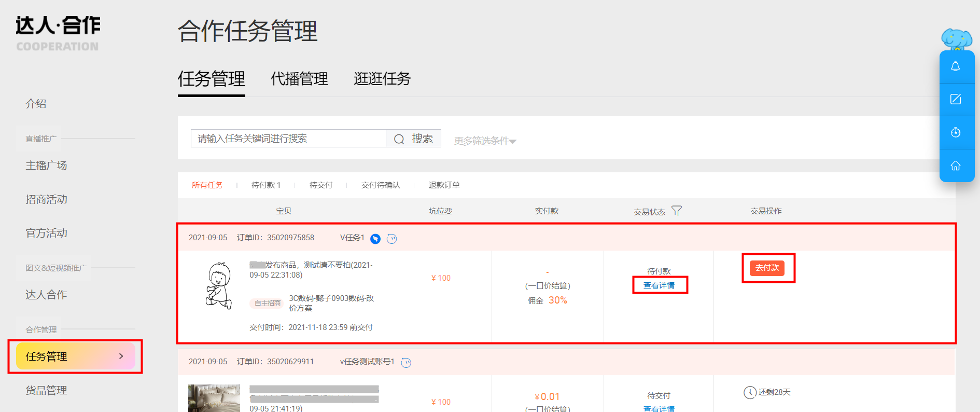Open the 交易状态 filter funnel icon
The image size is (980, 412).
[677, 211]
